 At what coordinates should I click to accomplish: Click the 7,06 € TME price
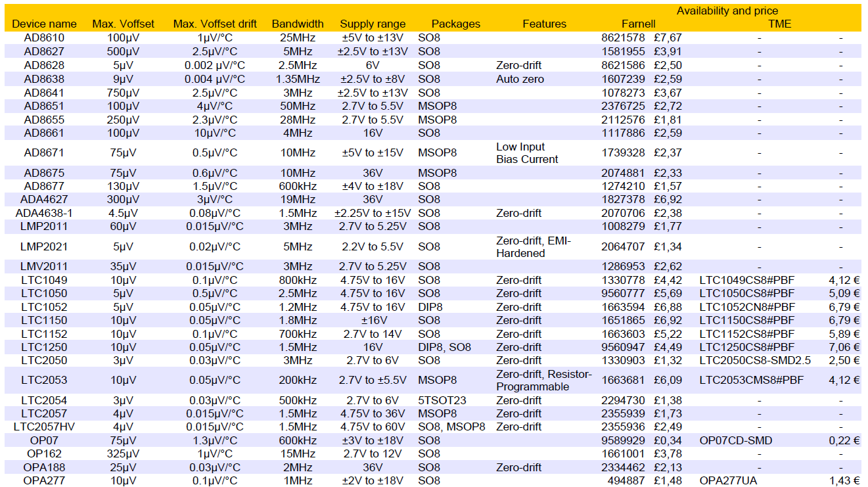[x=844, y=347]
